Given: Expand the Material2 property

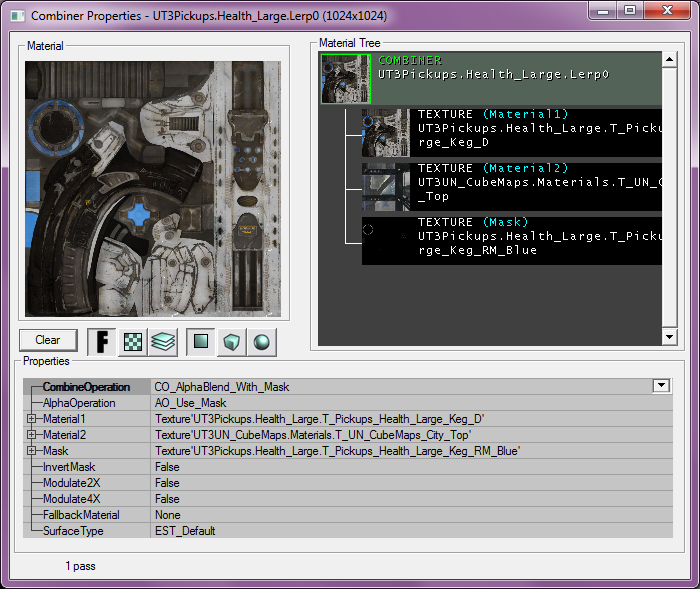Looking at the screenshot, I should tap(32, 435).
